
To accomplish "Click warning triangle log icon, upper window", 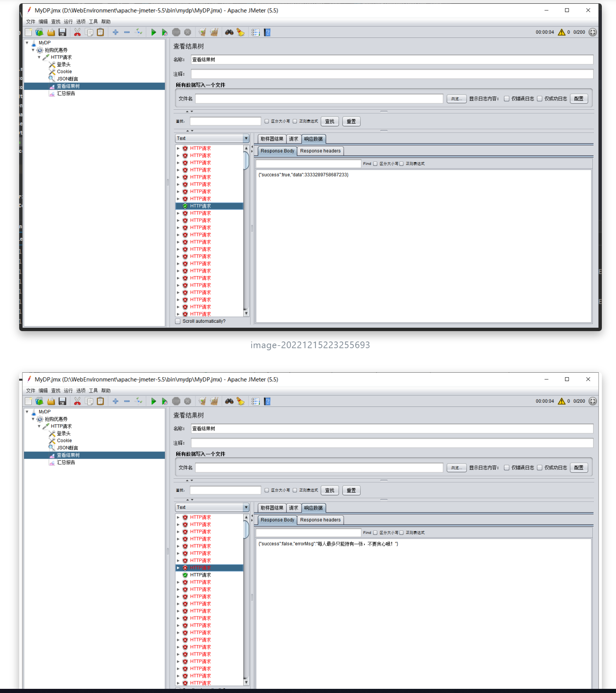I will tap(561, 32).
